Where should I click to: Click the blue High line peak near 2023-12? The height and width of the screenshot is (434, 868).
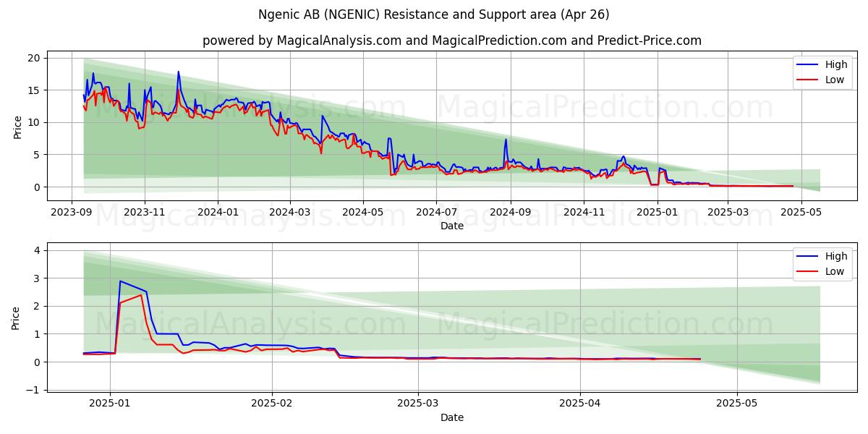pos(178,72)
